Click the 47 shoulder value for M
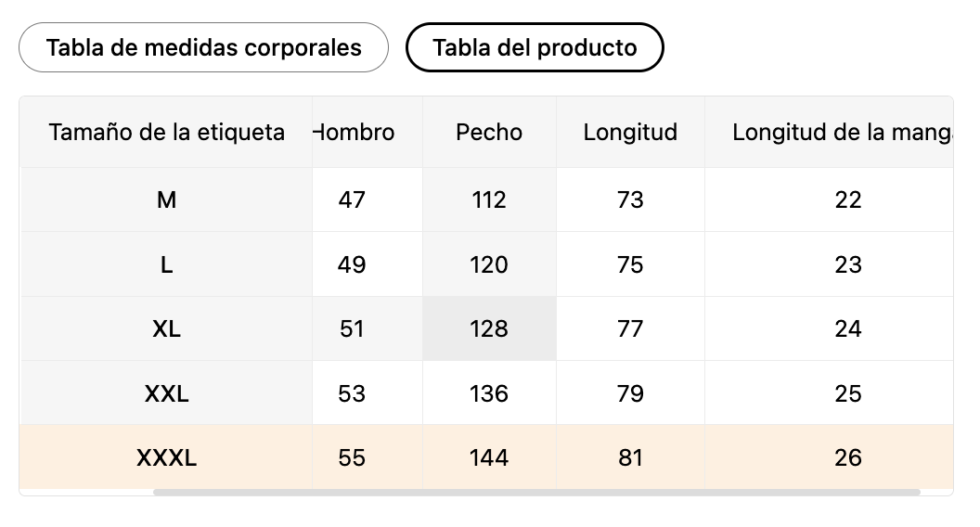 pyautogui.click(x=352, y=200)
